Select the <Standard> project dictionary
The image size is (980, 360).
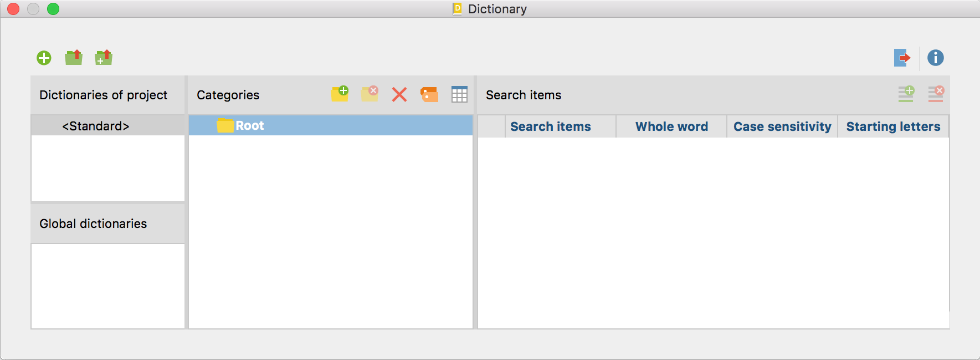click(x=108, y=126)
